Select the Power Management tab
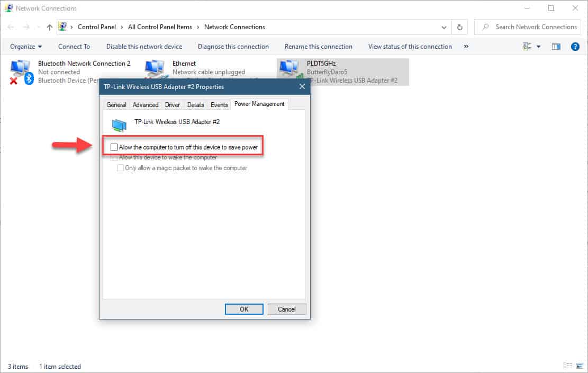 [x=259, y=104]
